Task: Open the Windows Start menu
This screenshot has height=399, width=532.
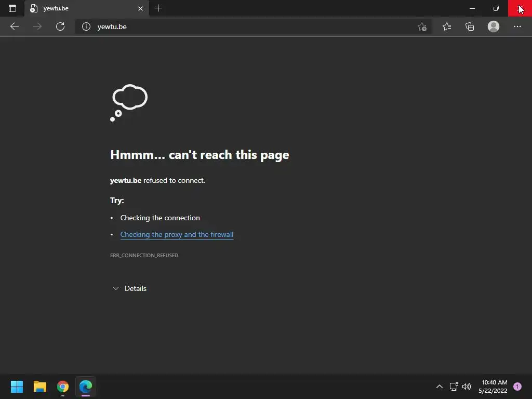Action: coord(17,387)
